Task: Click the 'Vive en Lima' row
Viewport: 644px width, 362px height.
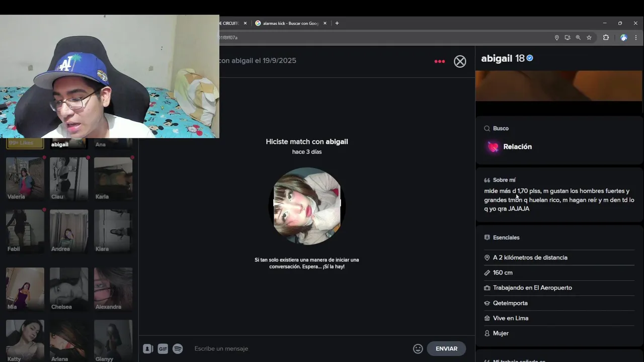Action: [x=559, y=318]
